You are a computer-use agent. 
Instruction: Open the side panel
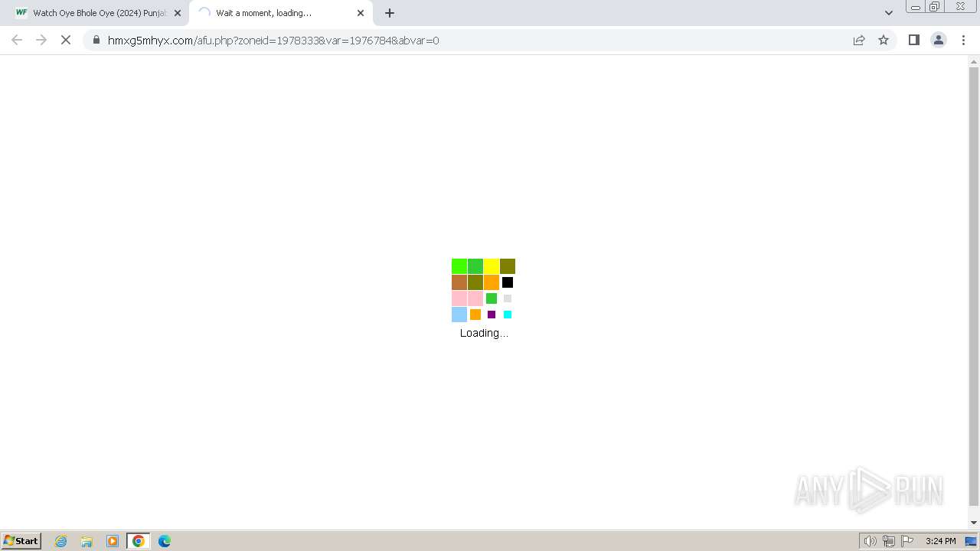click(x=913, y=40)
